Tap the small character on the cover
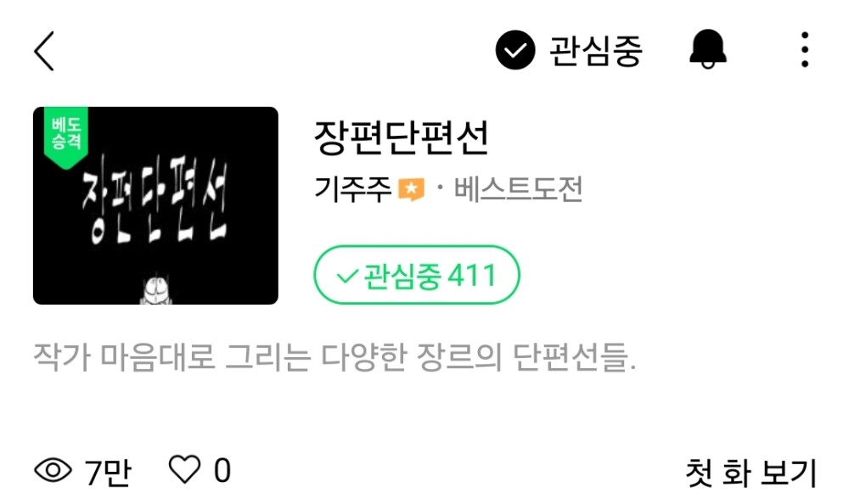 (157, 289)
